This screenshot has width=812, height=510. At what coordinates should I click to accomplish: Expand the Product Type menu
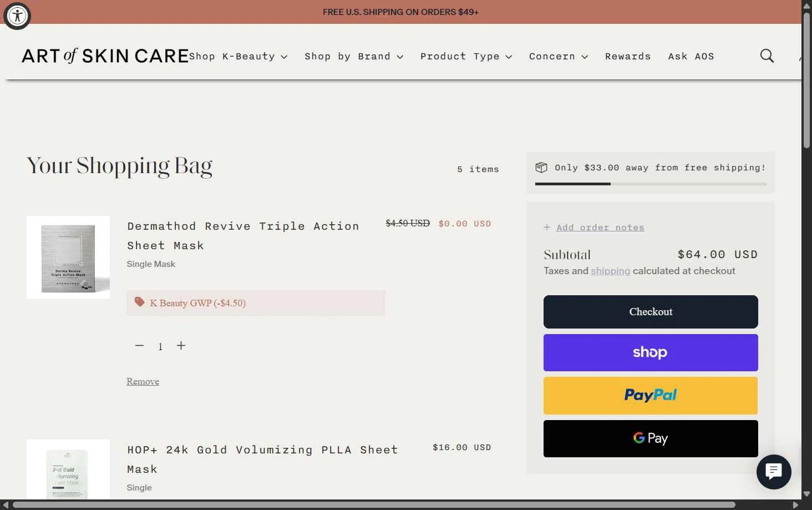(x=466, y=57)
